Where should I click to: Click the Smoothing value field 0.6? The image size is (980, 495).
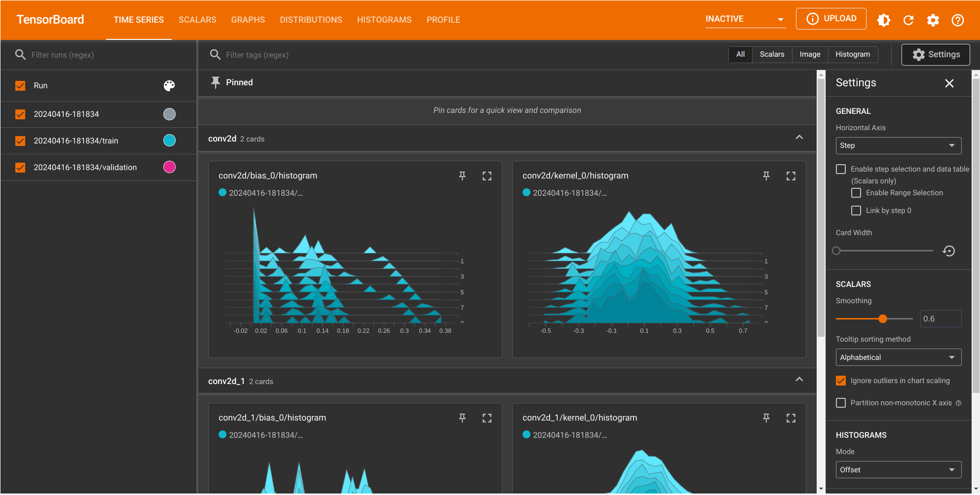point(941,319)
